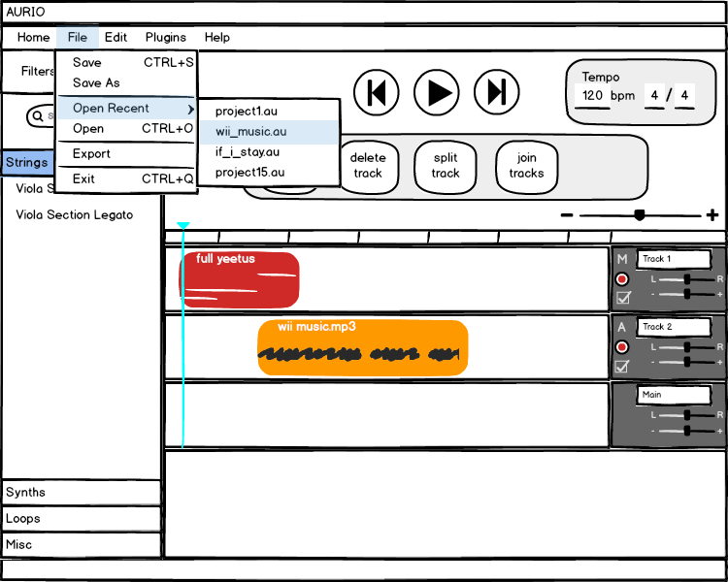This screenshot has width=728, height=582.
Task: Open the Help menu
Action: [x=217, y=38]
